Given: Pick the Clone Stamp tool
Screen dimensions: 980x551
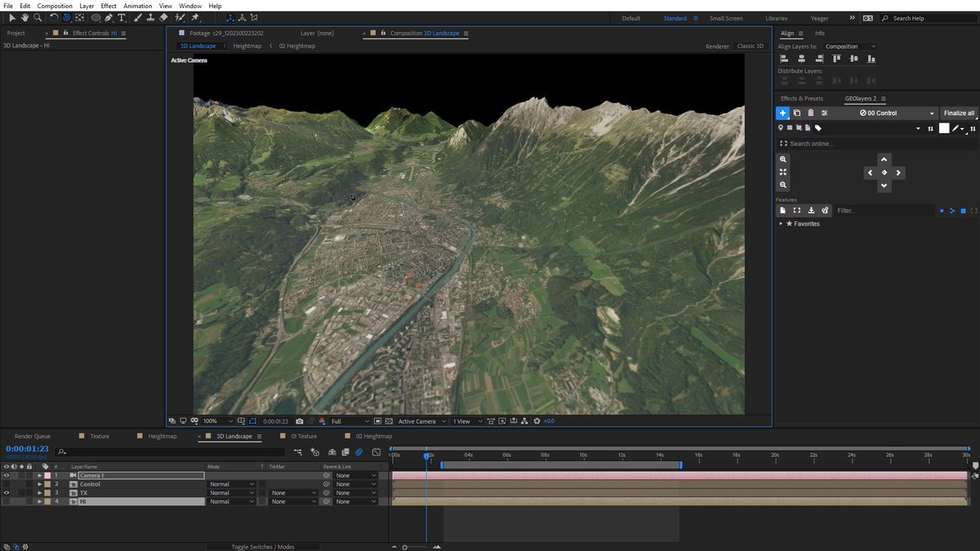Looking at the screenshot, I should pyautogui.click(x=151, y=17).
